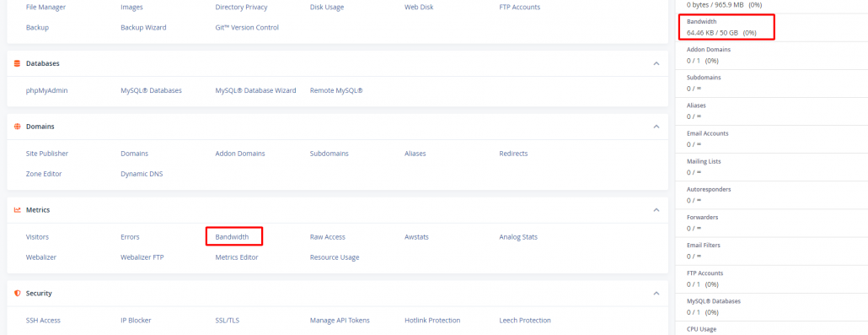Open Webalizer FTP
Viewport: 868px width, 335px height.
(142, 257)
